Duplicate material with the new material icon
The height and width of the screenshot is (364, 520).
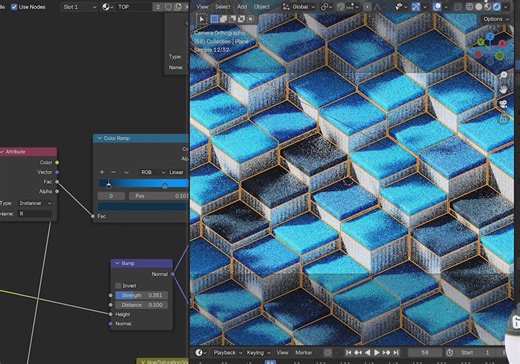[x=178, y=7]
